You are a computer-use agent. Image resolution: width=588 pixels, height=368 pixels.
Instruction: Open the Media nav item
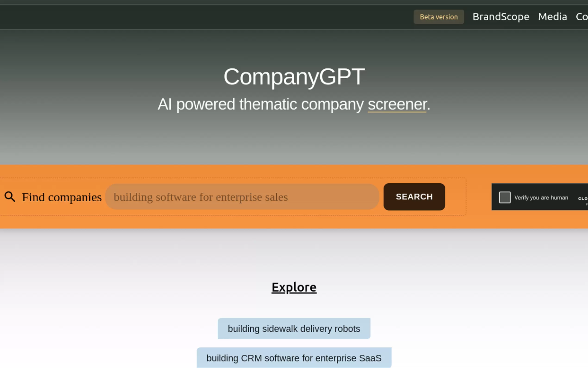[552, 17]
